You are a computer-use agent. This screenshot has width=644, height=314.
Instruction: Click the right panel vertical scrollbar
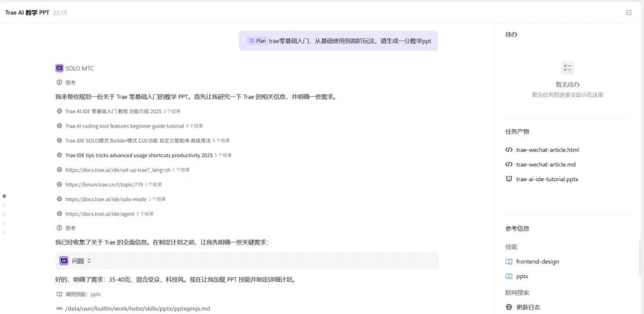tap(641, 257)
